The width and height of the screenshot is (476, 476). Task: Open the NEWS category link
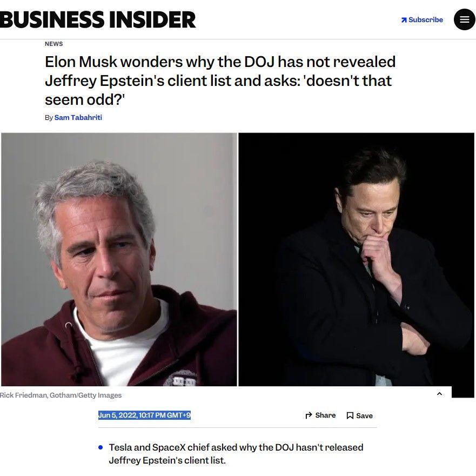point(53,44)
